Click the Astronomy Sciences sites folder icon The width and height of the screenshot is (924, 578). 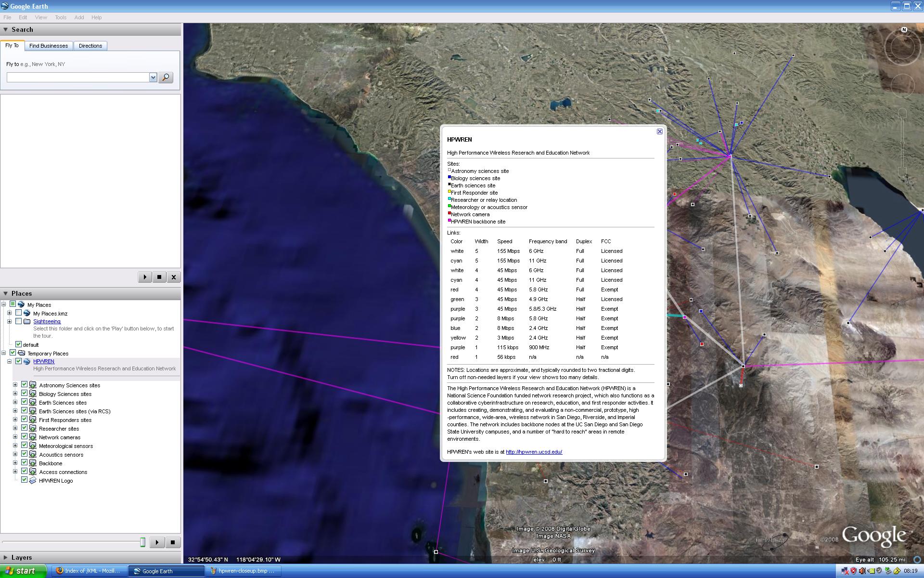coord(33,385)
